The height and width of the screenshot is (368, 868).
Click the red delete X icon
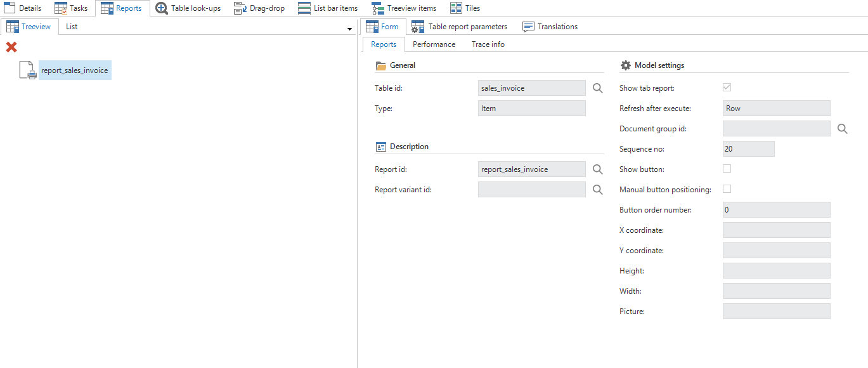click(x=11, y=48)
